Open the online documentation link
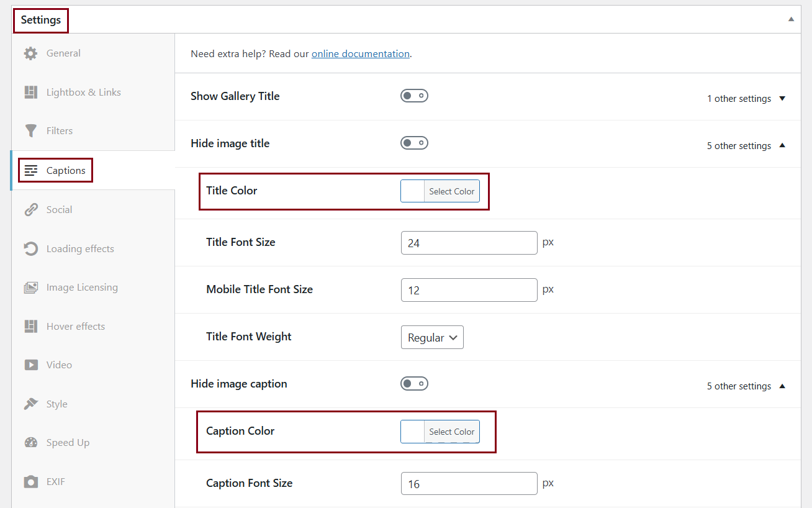The image size is (812, 508). coord(360,54)
